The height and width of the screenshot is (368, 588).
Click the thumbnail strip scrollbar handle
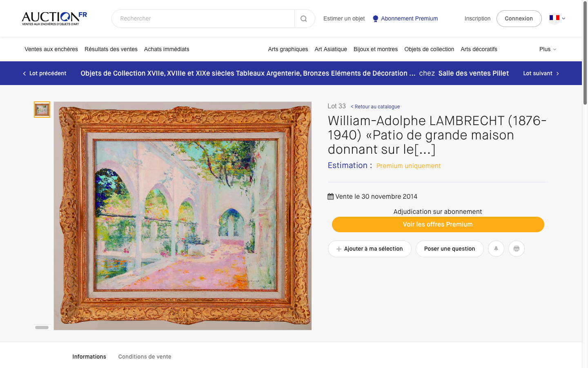tap(42, 328)
